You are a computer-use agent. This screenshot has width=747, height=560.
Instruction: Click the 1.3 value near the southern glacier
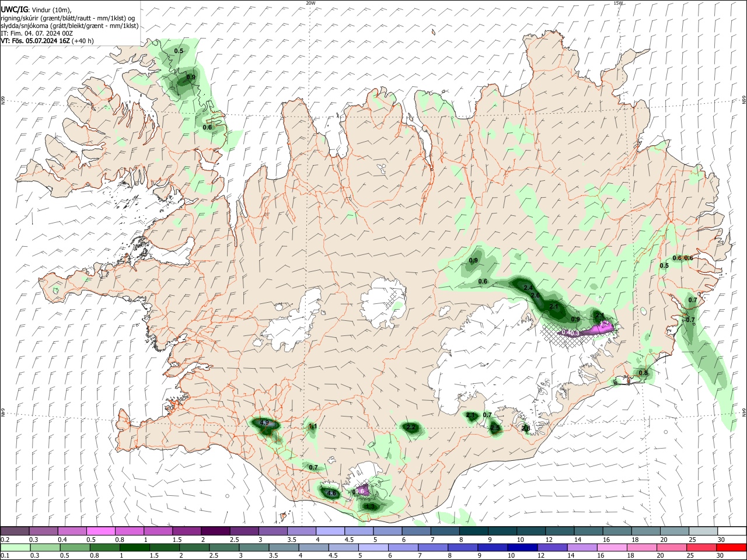(x=370, y=506)
